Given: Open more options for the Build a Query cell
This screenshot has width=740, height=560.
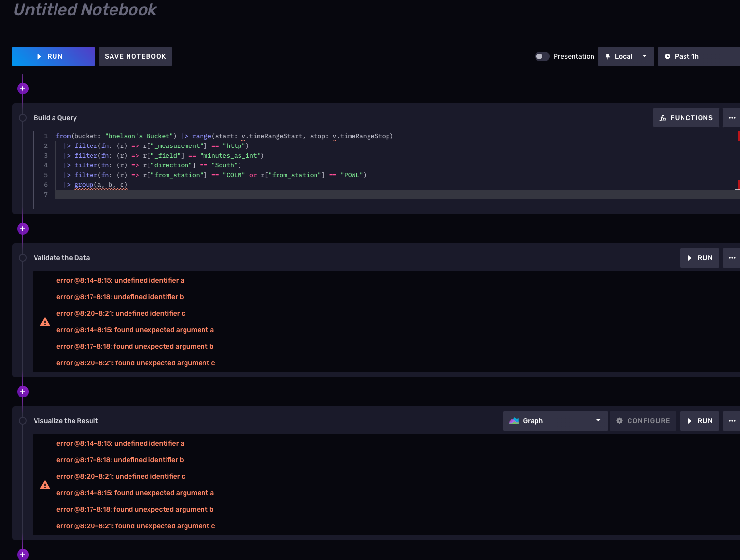Looking at the screenshot, I should tap(733, 118).
